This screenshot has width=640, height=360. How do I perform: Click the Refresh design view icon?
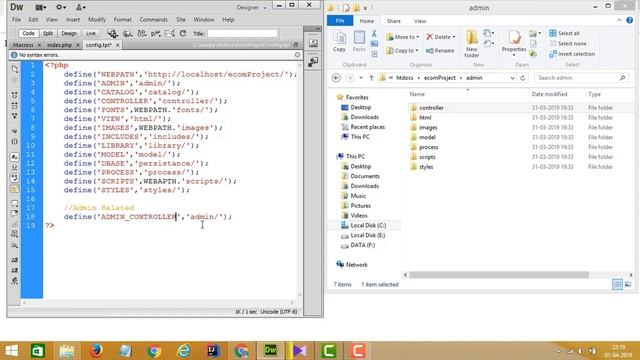click(x=183, y=33)
